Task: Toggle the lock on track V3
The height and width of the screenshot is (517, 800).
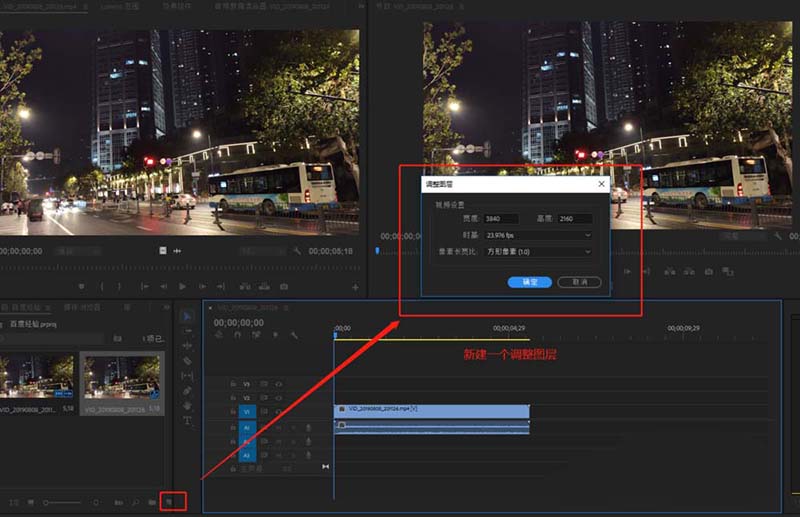Action: click(234, 383)
